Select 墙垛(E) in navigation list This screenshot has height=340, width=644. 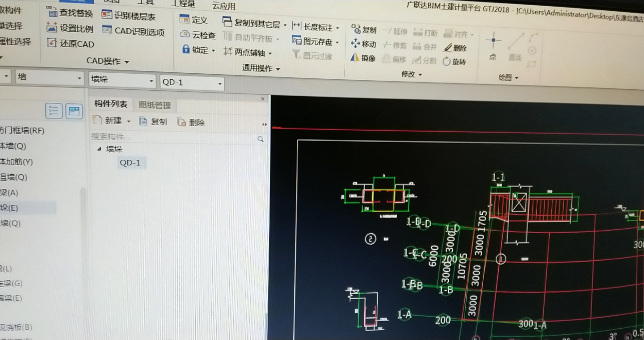(x=9, y=208)
